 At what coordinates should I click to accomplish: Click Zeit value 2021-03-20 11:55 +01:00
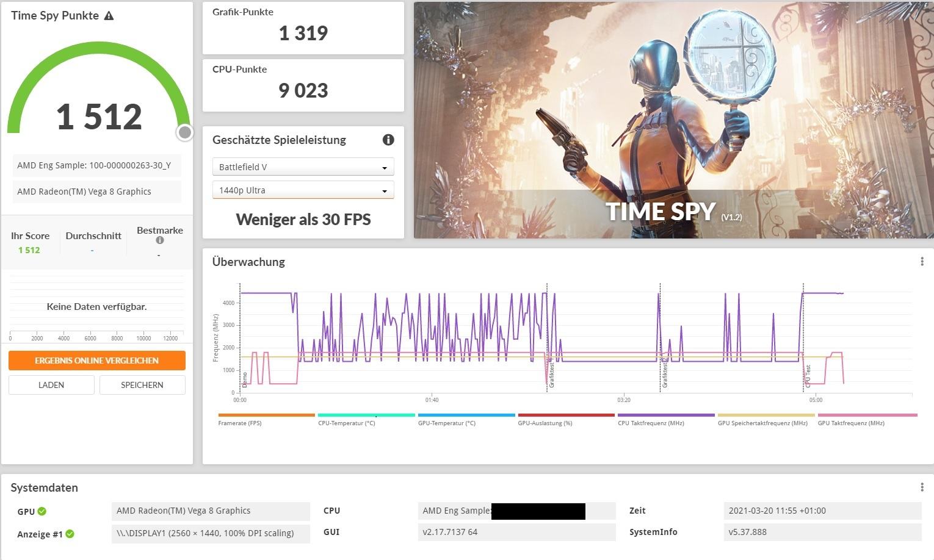click(x=823, y=511)
